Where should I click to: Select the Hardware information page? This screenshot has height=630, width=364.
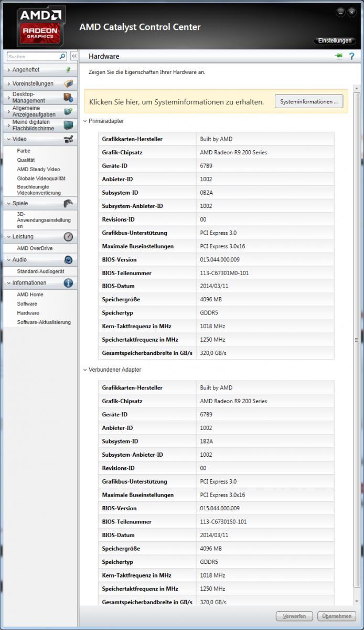[28, 313]
